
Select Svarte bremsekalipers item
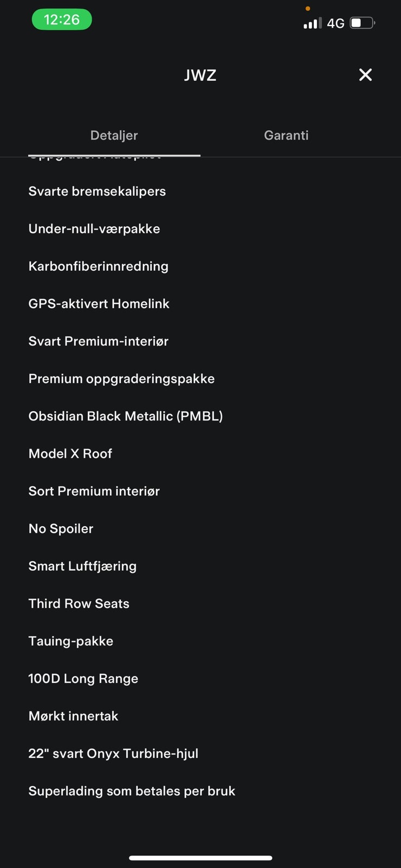click(x=97, y=191)
